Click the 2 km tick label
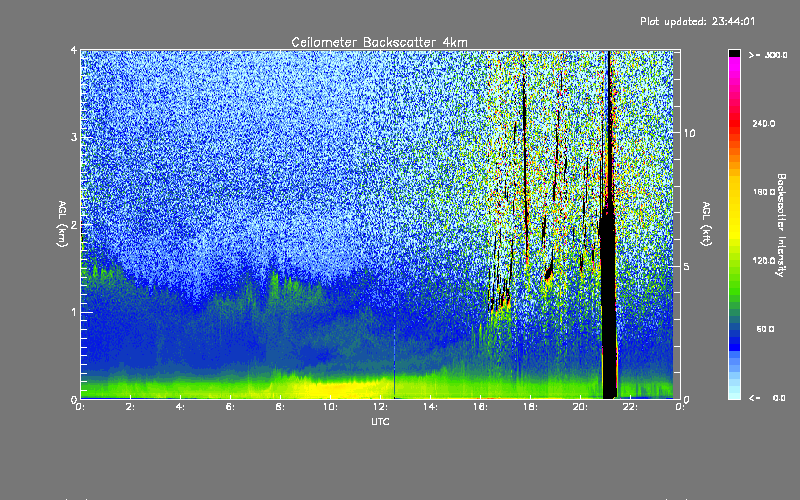Viewport: 800px width, 500px height. click(74, 224)
